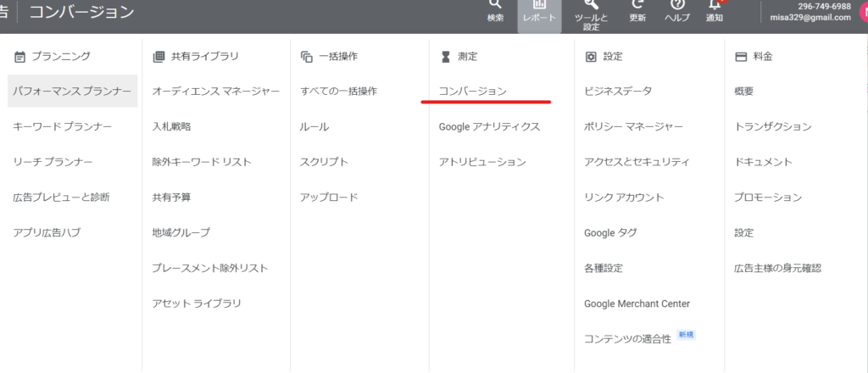Open the ヘルプ help icon
This screenshot has width=868, height=373.
point(676,7)
